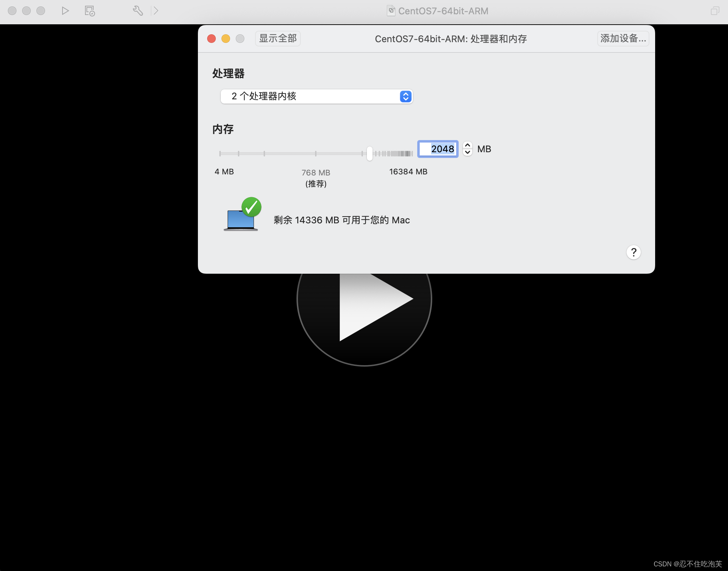Minimize the settings panel with yellow button

[x=226, y=39]
